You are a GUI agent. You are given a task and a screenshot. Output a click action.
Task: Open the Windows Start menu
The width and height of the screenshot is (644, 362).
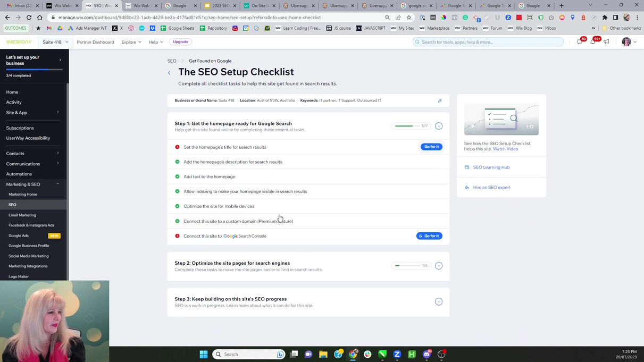click(204, 355)
